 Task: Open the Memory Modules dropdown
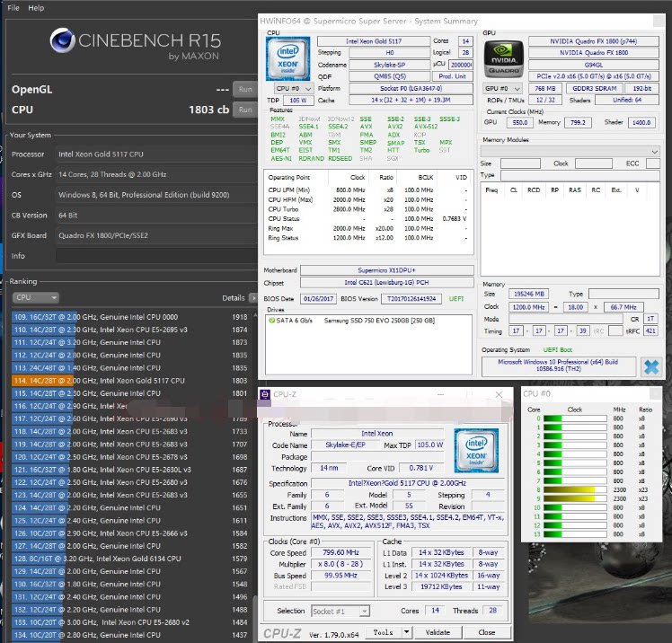point(570,151)
